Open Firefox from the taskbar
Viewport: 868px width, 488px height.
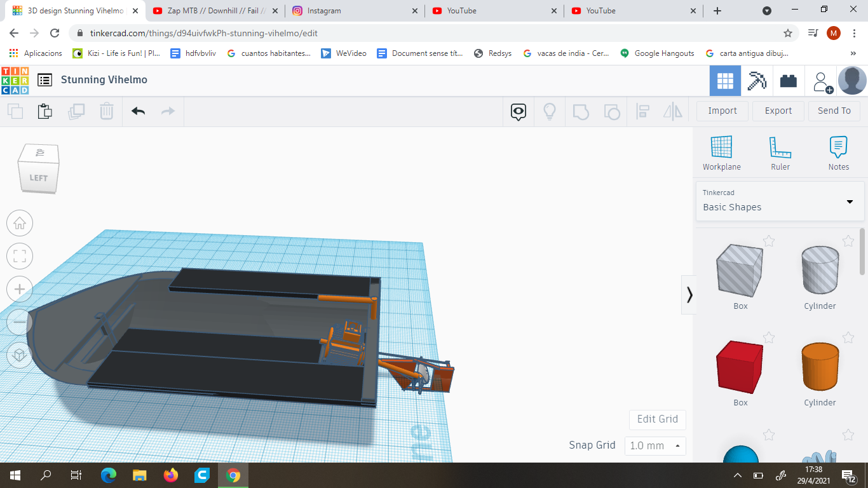[x=171, y=475]
